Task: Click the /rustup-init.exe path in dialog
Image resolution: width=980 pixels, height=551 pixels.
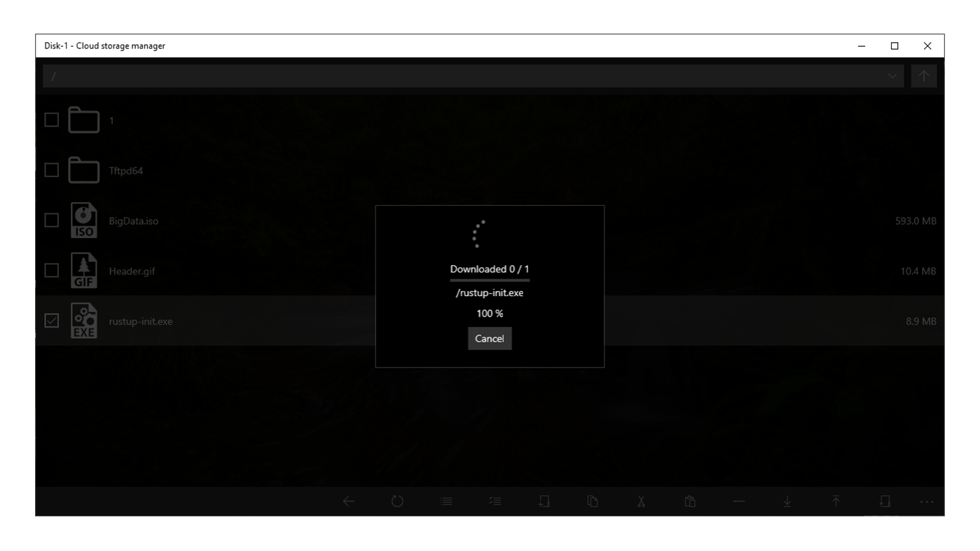Action: tap(490, 293)
